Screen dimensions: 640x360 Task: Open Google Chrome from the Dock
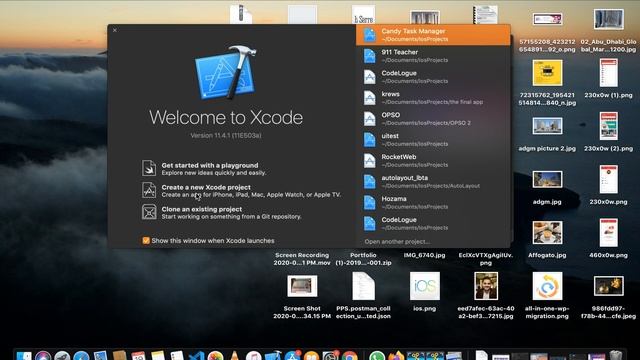(x=349, y=356)
